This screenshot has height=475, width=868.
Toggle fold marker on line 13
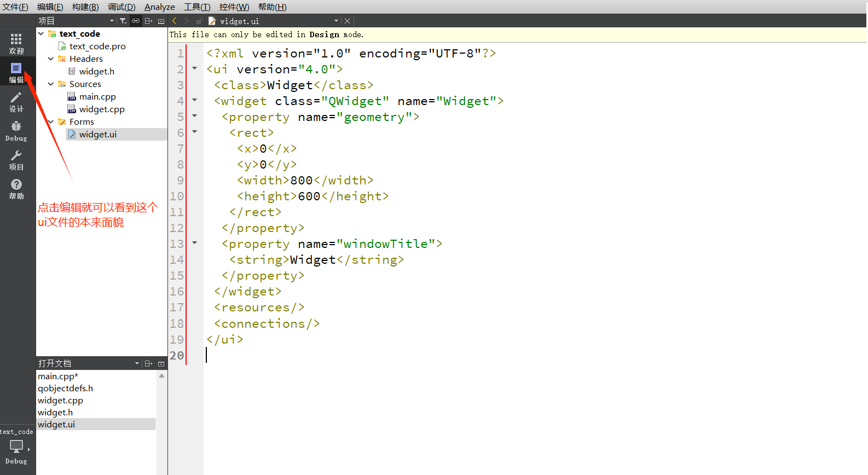(194, 243)
